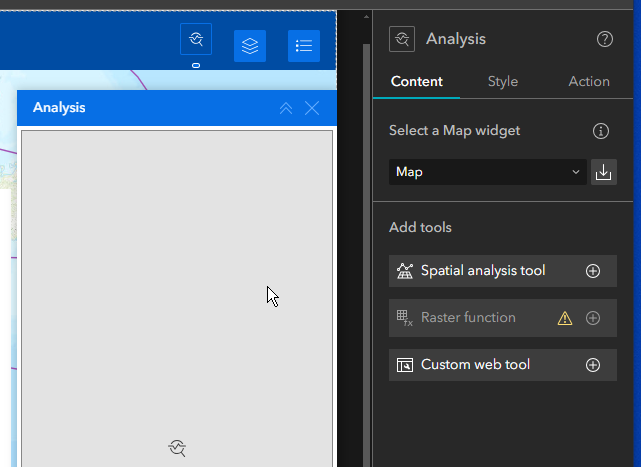Image resolution: width=641 pixels, height=467 pixels.
Task: Click the Custom web tool row
Action: 503,365
